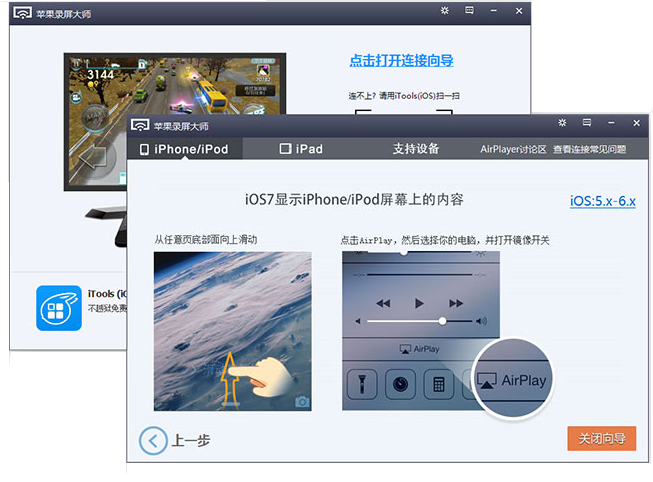
Task: Click low volume speaker icon
Action: 358,321
